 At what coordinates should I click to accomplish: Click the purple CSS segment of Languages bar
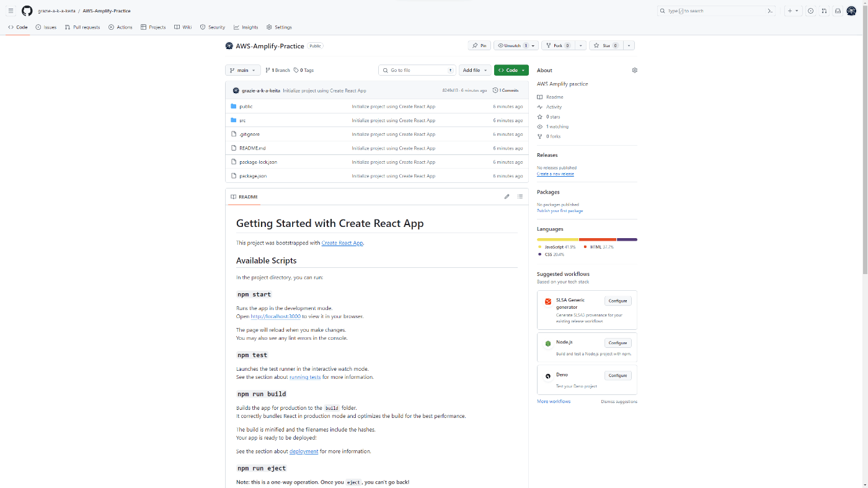pos(627,239)
